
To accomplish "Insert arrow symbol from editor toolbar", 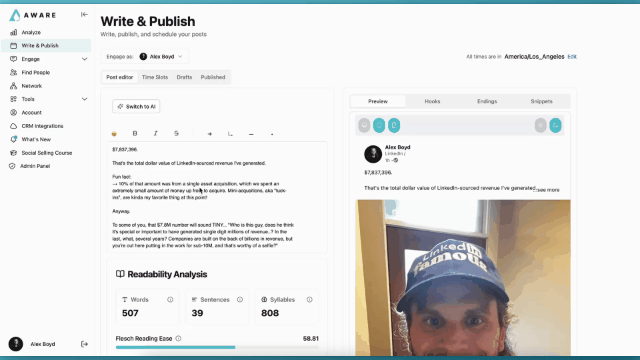I will click(209, 133).
